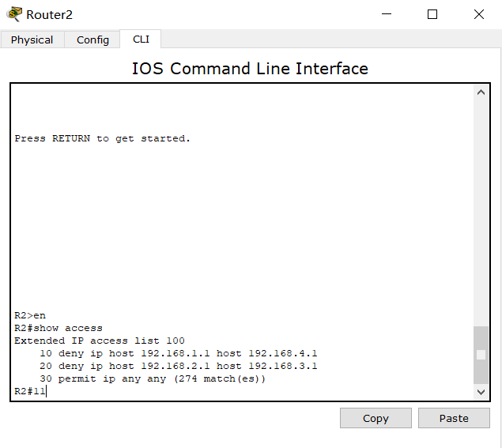
Task: Click the 'Press RETURN to get started.' text
Action: [103, 138]
